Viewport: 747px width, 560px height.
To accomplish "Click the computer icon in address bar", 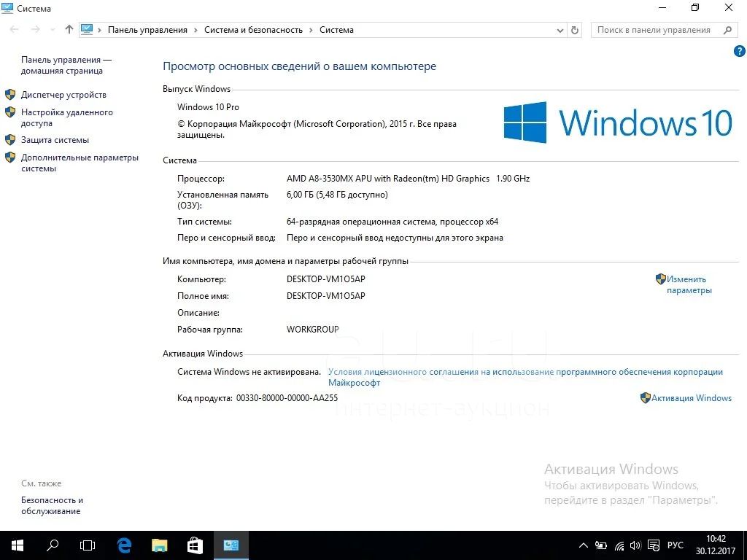I will coord(87,29).
